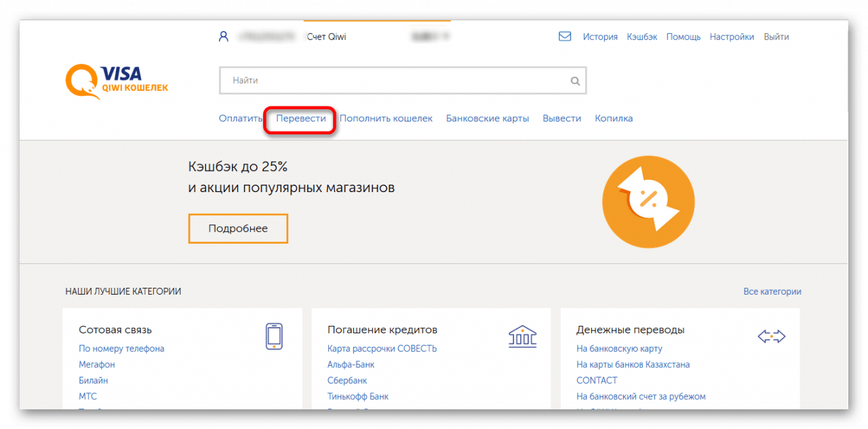Click the mobile phone icon in Сотовая связь

point(273,336)
